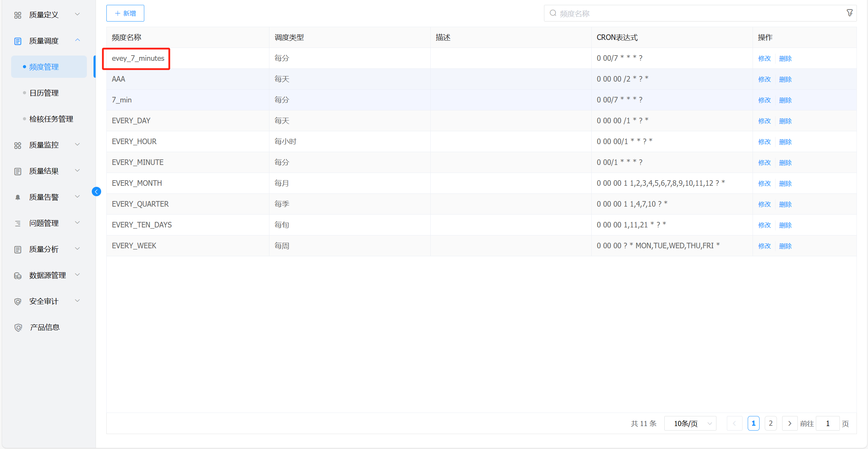Viewport: 868px width, 449px height.
Task: Click the 问题管理 list icon
Action: click(18, 223)
